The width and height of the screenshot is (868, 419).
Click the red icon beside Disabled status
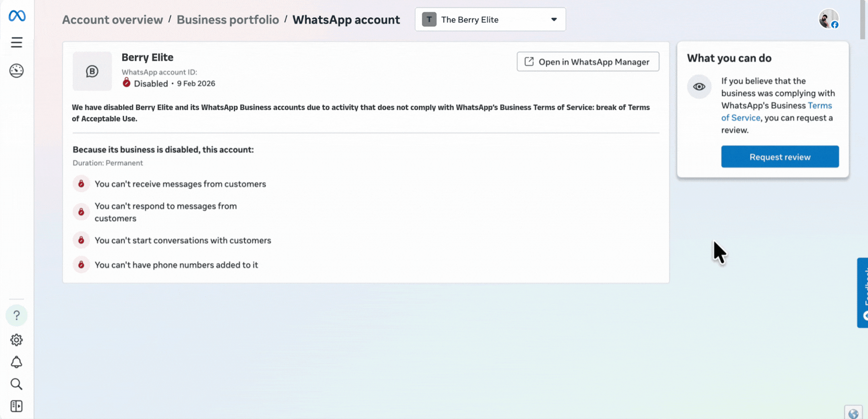tap(126, 83)
